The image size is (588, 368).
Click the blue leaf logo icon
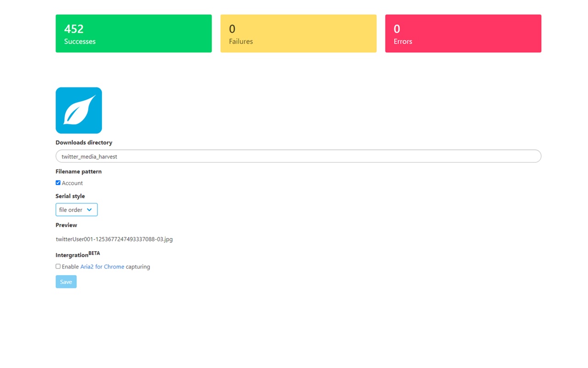click(x=79, y=110)
